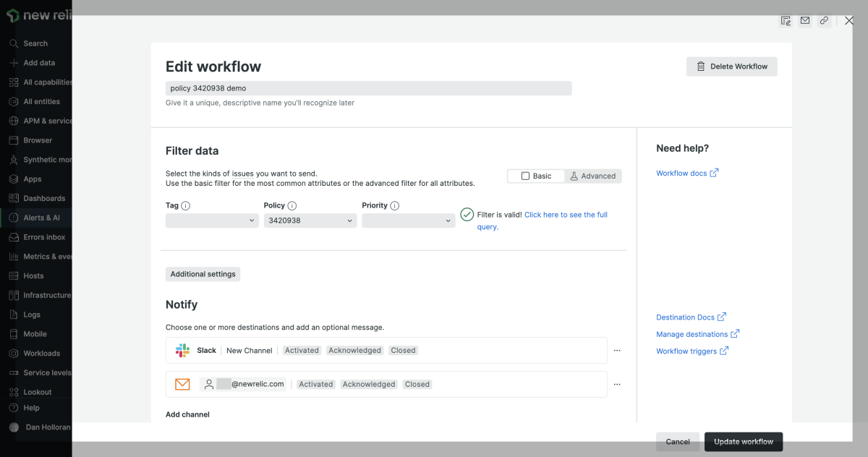Switch filter mode to Basic
The height and width of the screenshot is (457, 868).
click(x=536, y=176)
